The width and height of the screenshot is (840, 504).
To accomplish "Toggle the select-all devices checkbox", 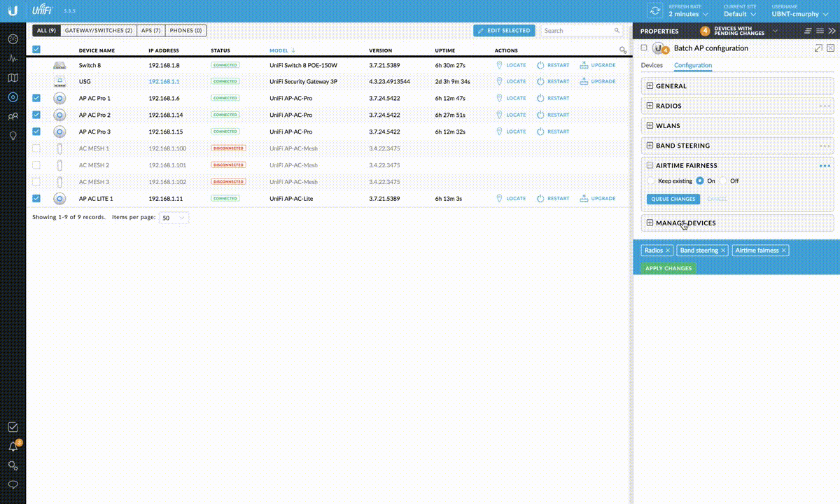I will tap(36, 50).
